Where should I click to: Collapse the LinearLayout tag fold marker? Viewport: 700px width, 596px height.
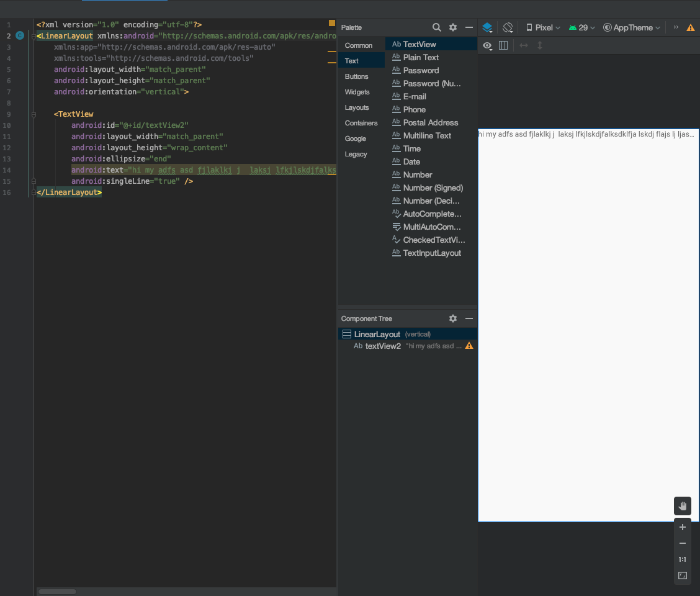tap(34, 36)
